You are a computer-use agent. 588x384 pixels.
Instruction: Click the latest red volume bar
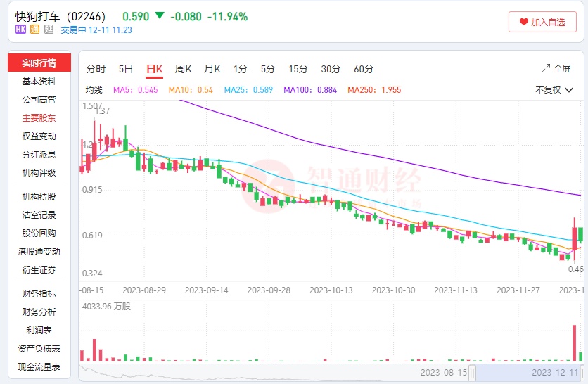coord(575,342)
